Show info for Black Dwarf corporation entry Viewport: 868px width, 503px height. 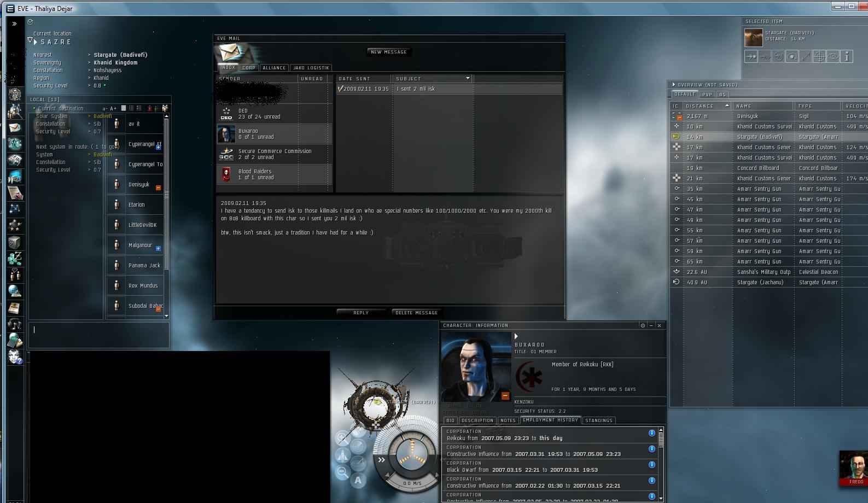(x=651, y=465)
